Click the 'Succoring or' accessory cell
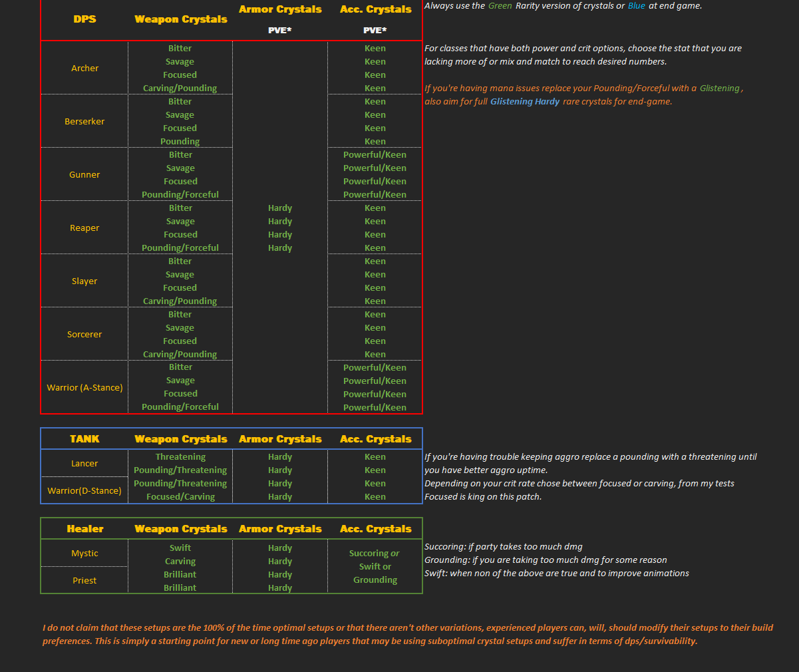 (375, 553)
